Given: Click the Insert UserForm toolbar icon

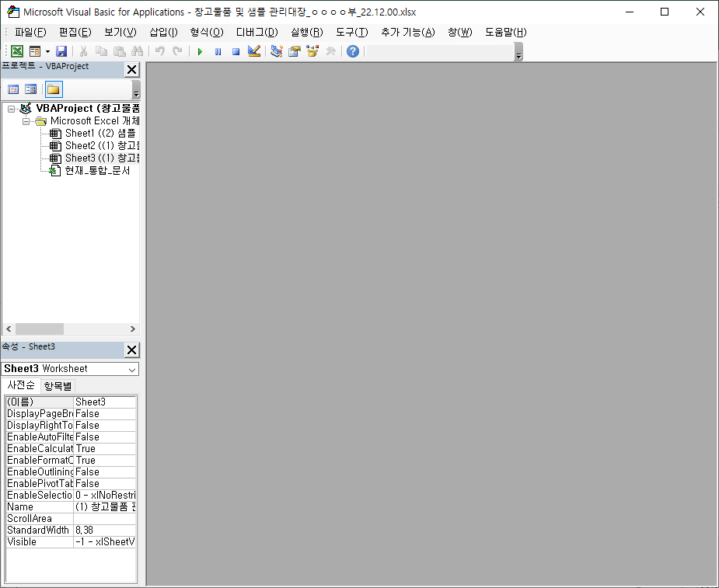Looking at the screenshot, I should (35, 51).
